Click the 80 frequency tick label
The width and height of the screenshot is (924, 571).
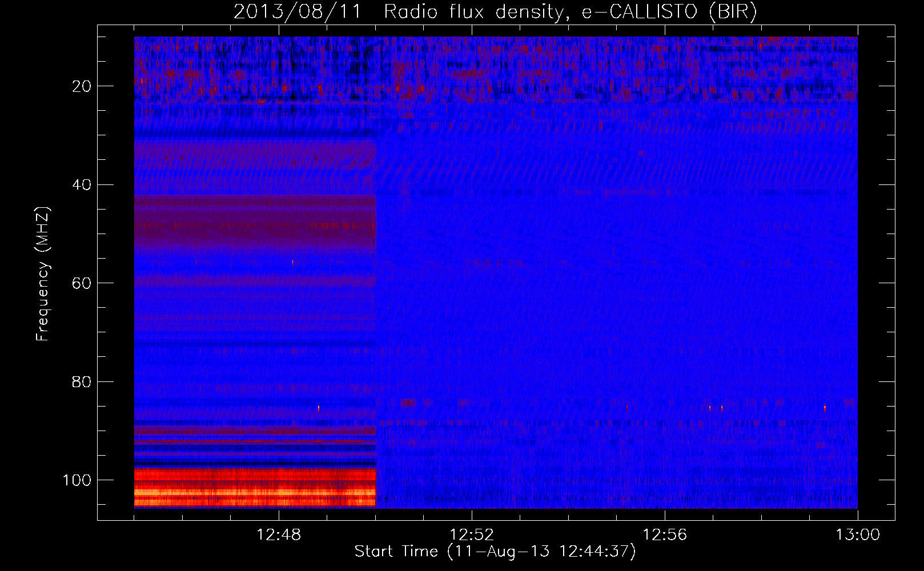tap(82, 381)
